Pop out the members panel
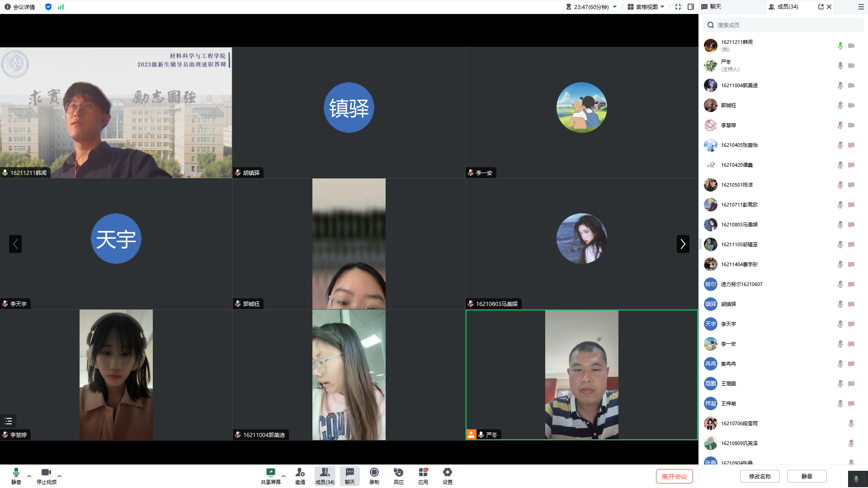The height and width of the screenshot is (488, 868). pyautogui.click(x=821, y=7)
